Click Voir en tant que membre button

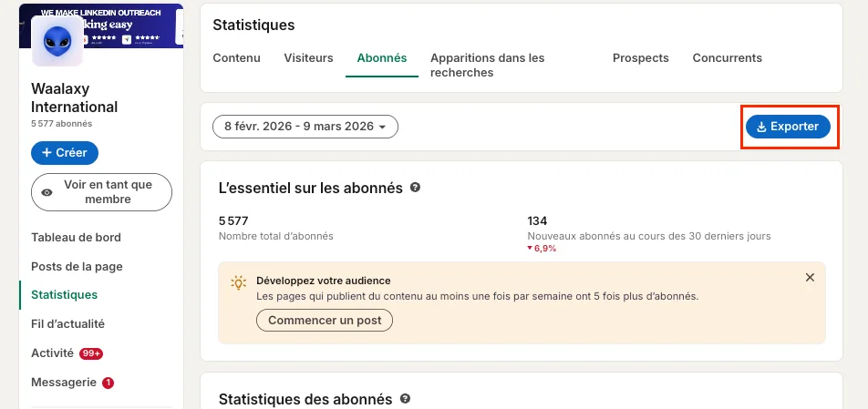(101, 192)
